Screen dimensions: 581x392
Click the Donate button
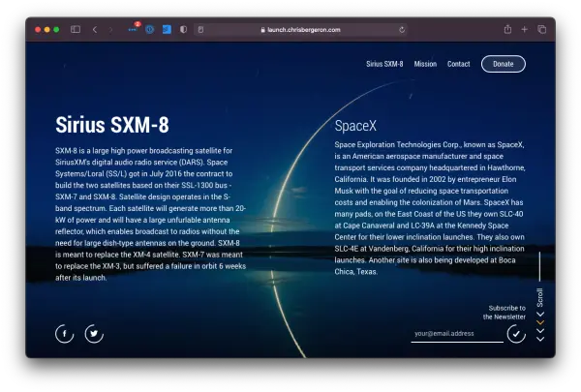[504, 64]
